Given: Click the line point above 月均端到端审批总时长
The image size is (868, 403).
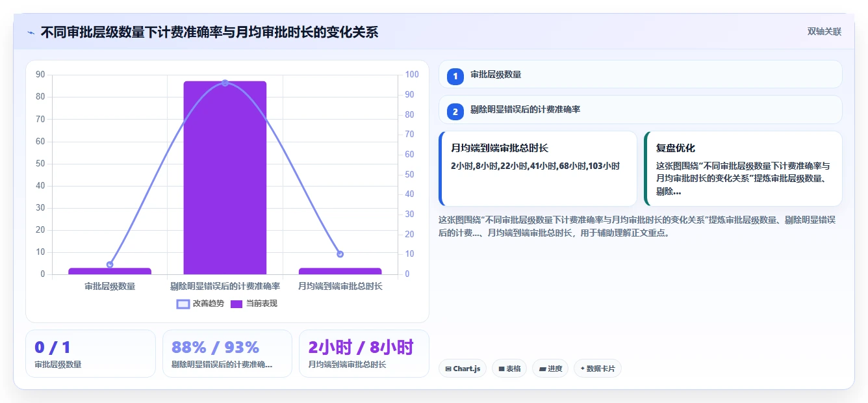Looking at the screenshot, I should pyautogui.click(x=340, y=254).
